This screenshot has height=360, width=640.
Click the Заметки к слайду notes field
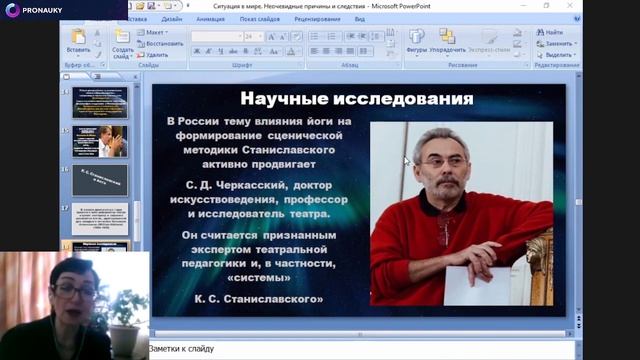coord(362,349)
